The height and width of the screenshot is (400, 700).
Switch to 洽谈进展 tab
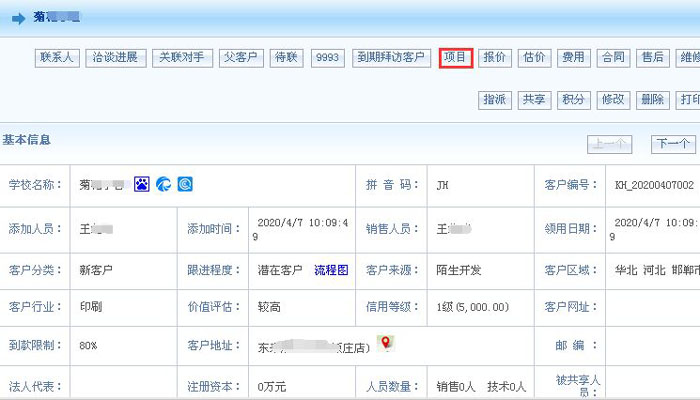[116, 58]
